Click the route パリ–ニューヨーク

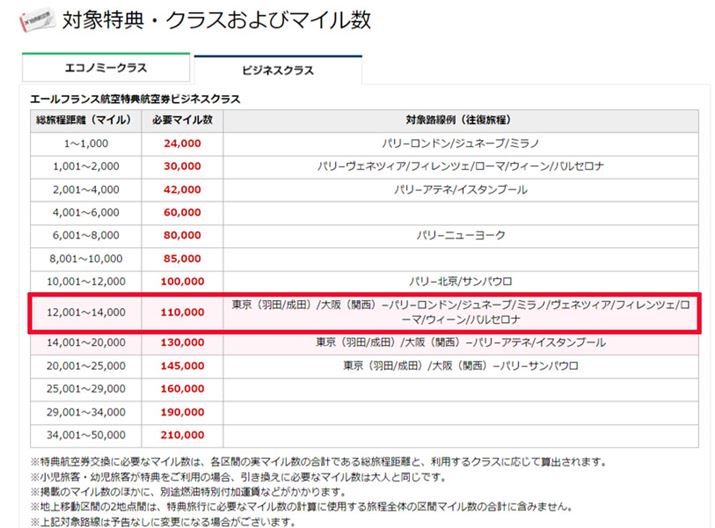pos(461,235)
